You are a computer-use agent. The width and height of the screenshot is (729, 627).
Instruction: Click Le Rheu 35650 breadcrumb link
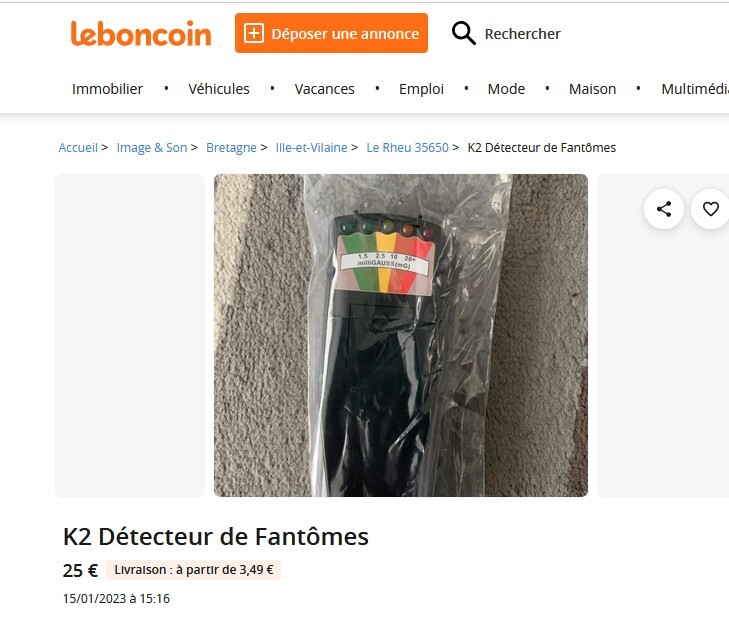(407, 148)
